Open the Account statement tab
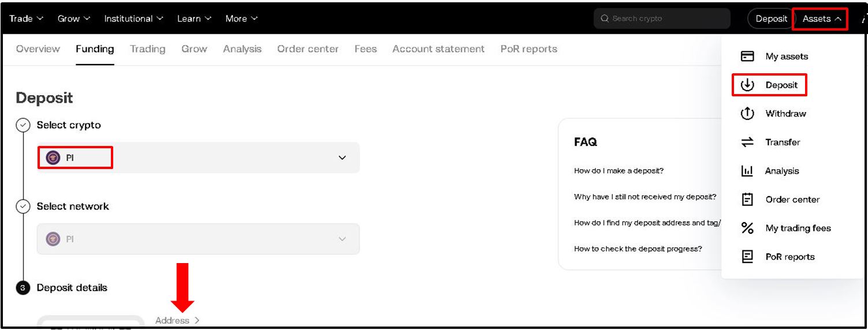Image resolution: width=868 pixels, height=330 pixels. coord(438,49)
